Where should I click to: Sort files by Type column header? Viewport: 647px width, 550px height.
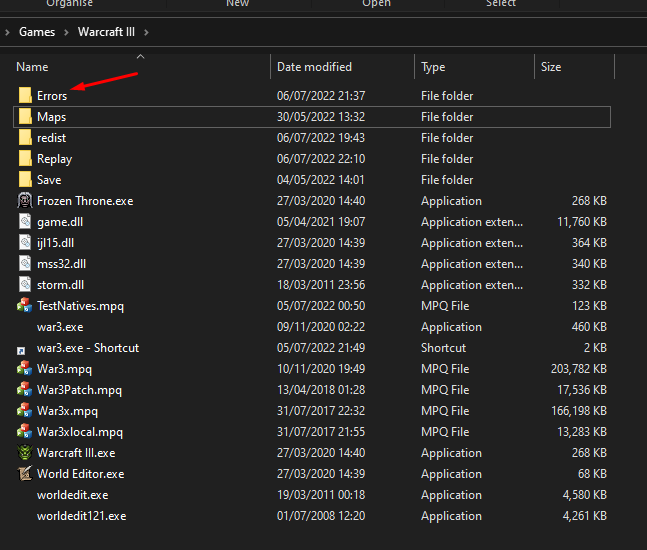433,67
